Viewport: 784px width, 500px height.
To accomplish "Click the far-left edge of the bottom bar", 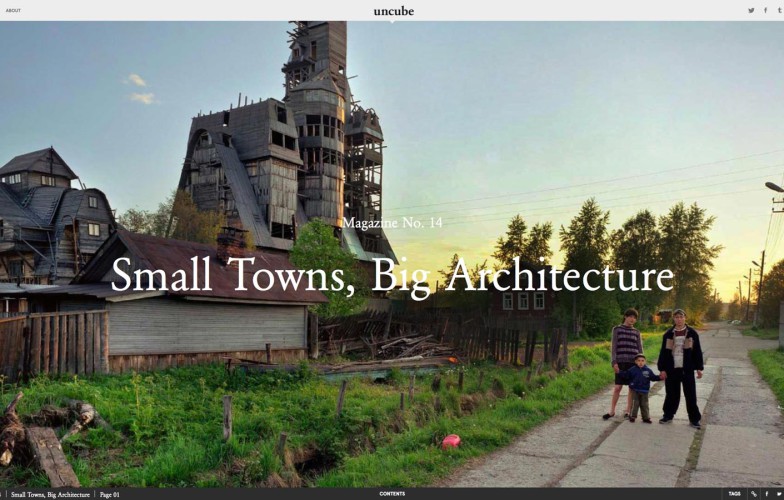I will tap(3, 494).
